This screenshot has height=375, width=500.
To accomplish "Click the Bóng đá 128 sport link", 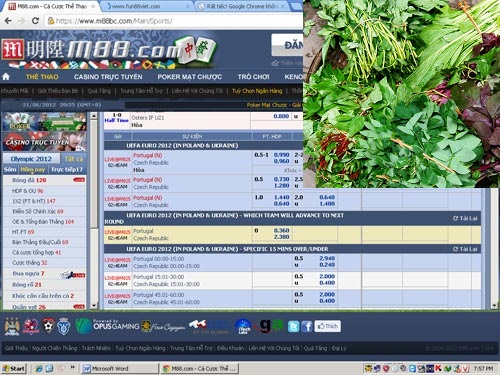I will point(29,180).
